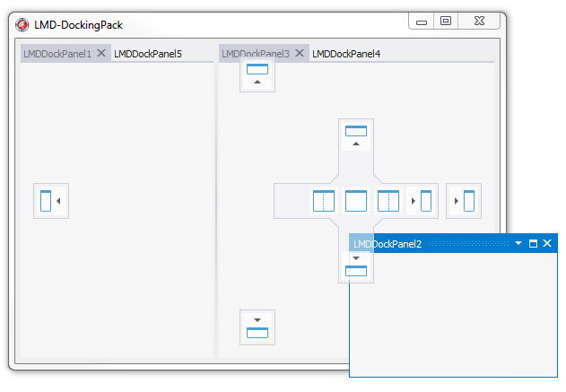566x392 pixels.
Task: Click bottom arrow of the center docking cross
Action: (x=356, y=266)
